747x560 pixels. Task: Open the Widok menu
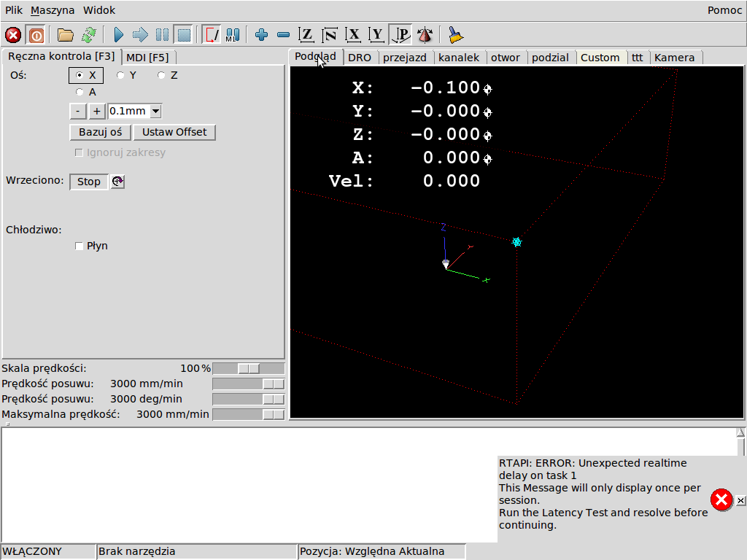99,10
